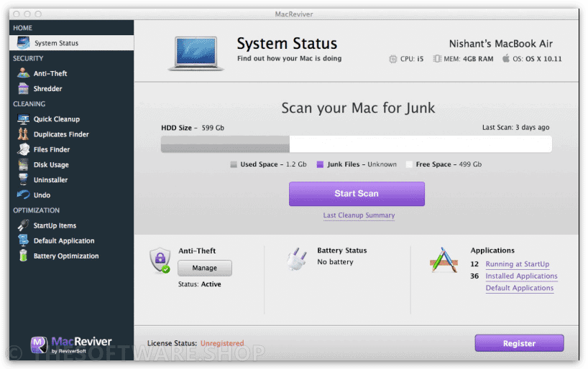Click the Applications pencil-and-ruler icon

[444, 260]
